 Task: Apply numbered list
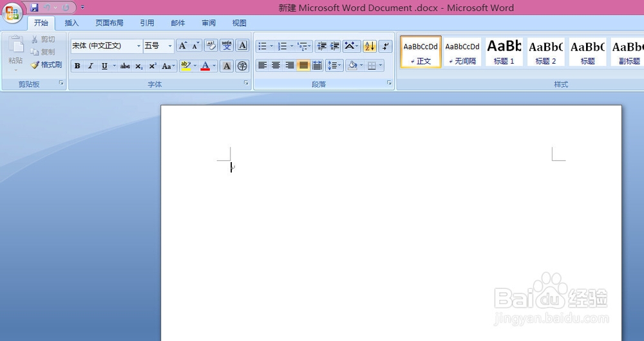[x=282, y=46]
